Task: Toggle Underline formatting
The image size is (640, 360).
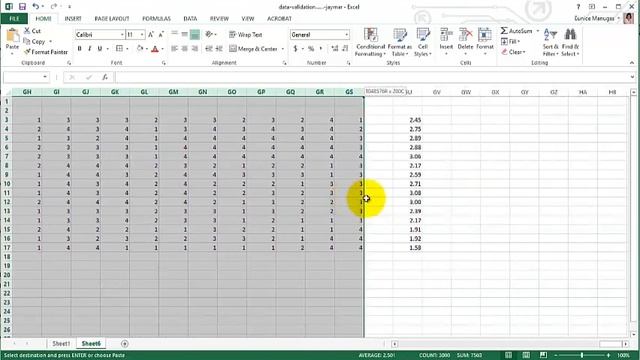Action: coord(100,49)
